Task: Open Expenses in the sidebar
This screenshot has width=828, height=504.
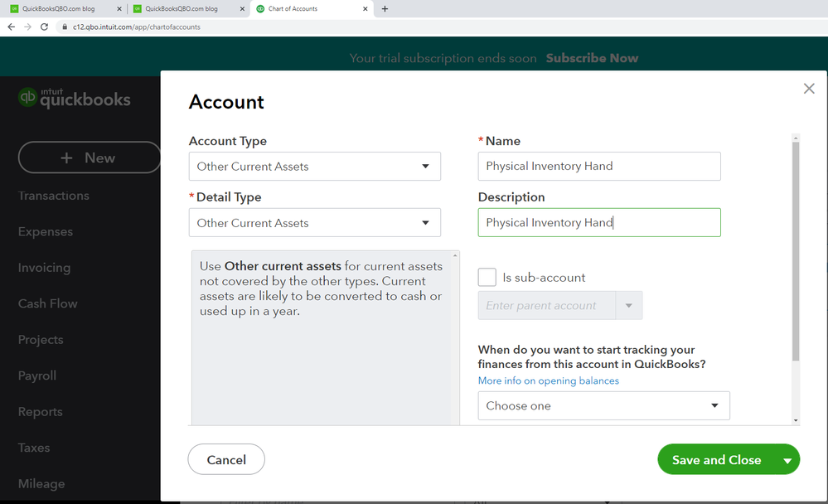Action: point(46,231)
